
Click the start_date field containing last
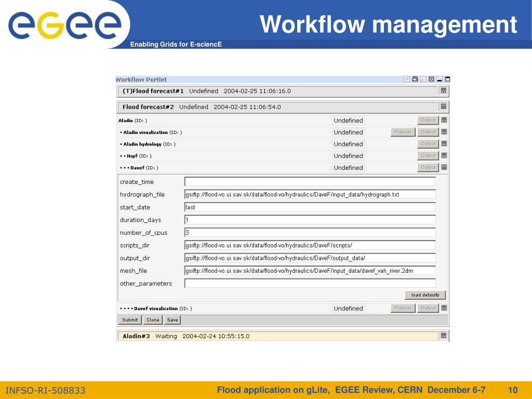click(310, 207)
